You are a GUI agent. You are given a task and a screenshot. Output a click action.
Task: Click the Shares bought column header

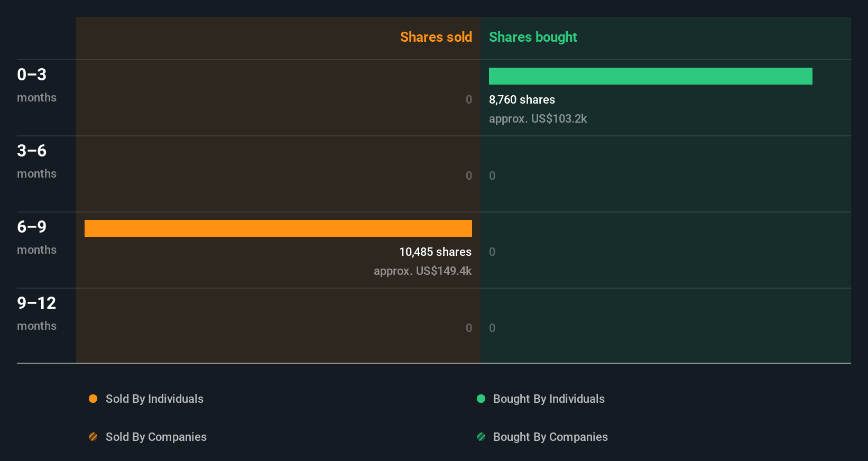[533, 37]
